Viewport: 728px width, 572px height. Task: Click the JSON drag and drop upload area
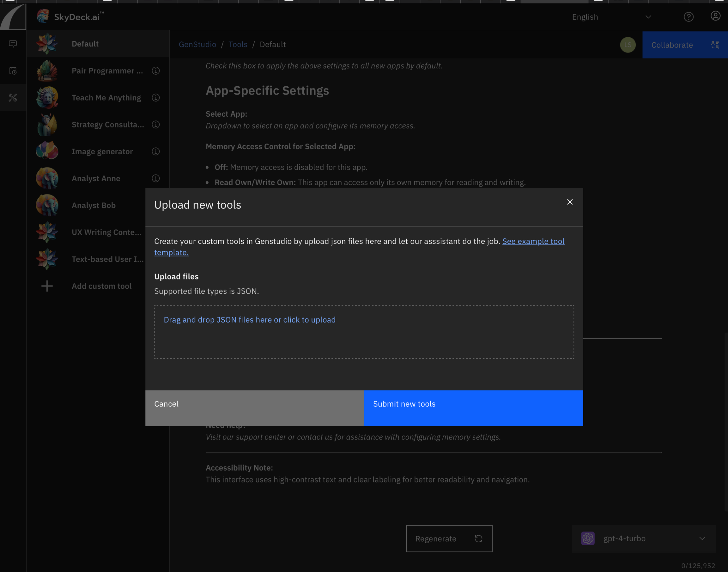[x=364, y=332]
